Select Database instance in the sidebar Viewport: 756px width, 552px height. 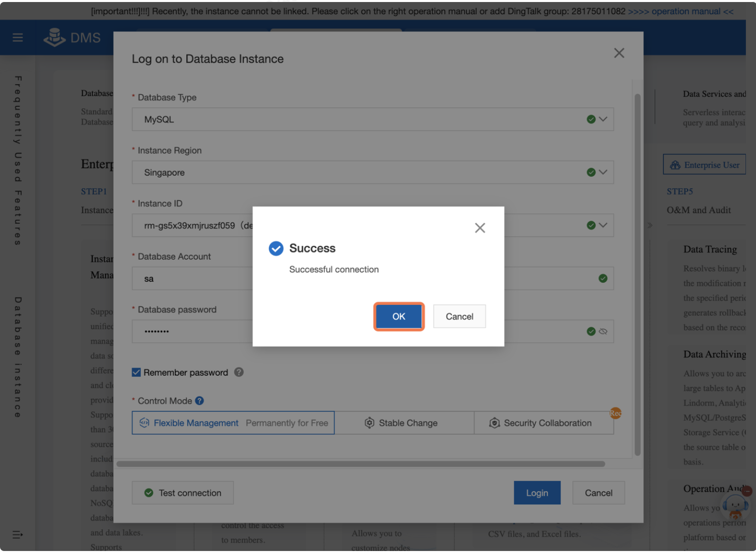(17, 354)
